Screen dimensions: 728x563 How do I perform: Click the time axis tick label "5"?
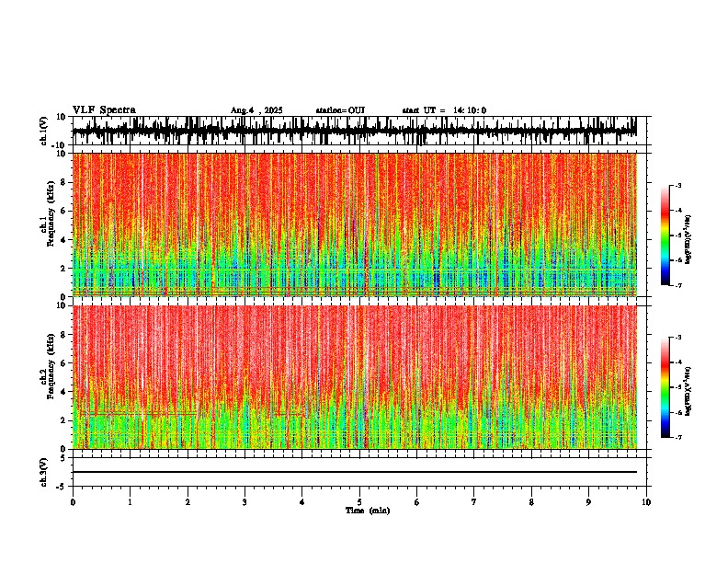click(x=359, y=502)
